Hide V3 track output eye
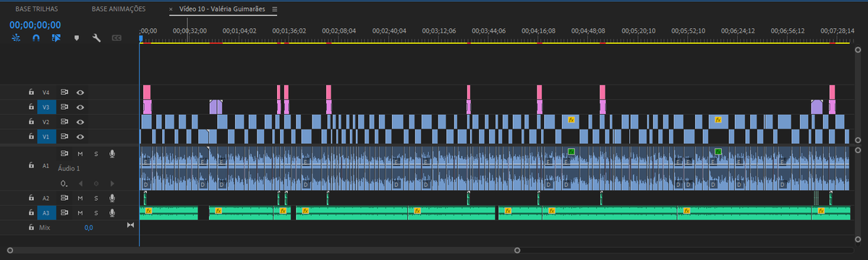868x260 pixels. click(80, 107)
